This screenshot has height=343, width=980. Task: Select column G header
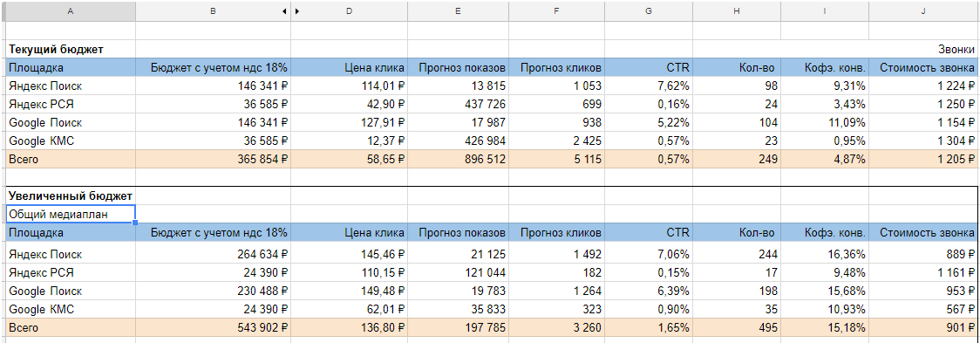[649, 10]
